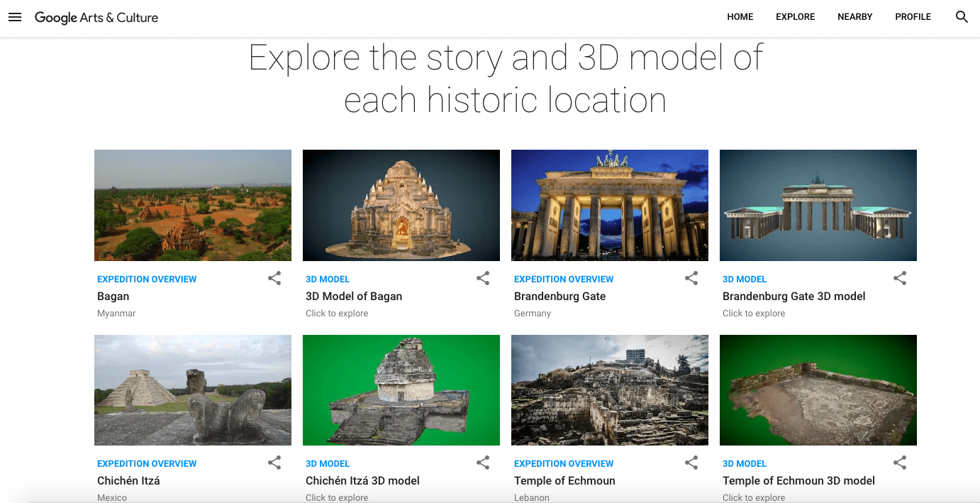The height and width of the screenshot is (503, 980).
Task: Click the search magnifier icon
Action: tap(962, 17)
